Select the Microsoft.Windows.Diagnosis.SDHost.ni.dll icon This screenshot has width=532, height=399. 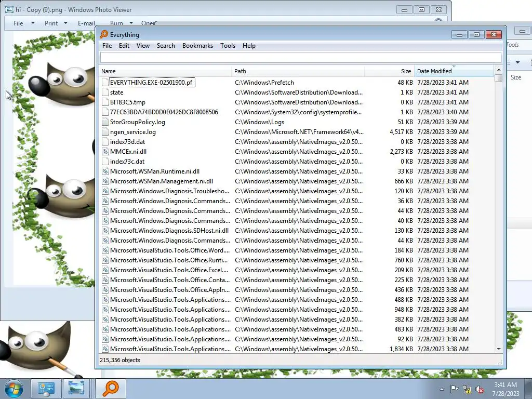105,230
